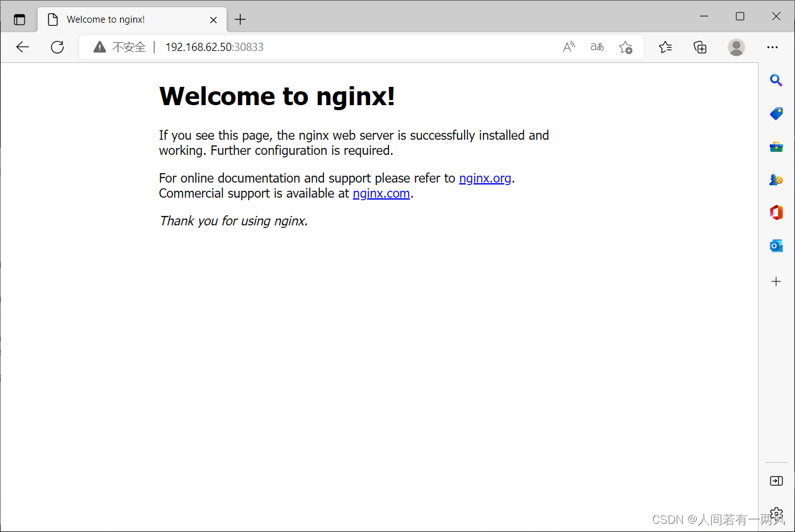Screen dimensions: 795x532
Task: Maximize the browser window
Action: [x=740, y=16]
